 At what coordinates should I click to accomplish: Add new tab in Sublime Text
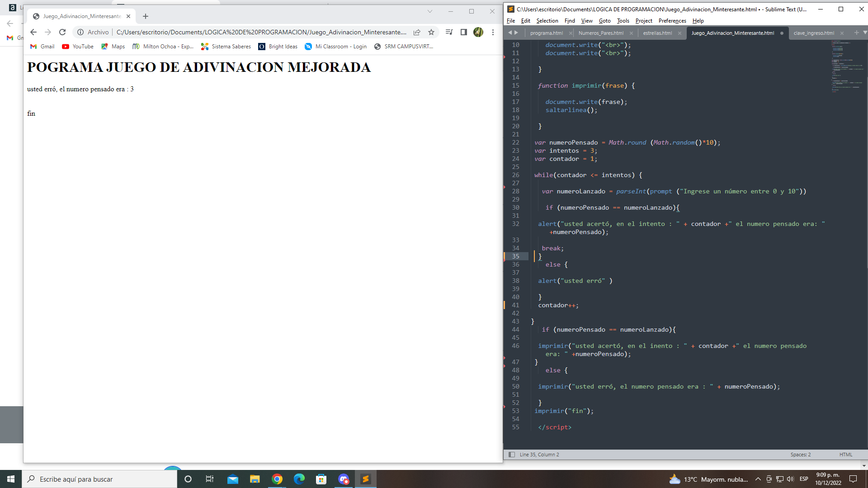[856, 33]
